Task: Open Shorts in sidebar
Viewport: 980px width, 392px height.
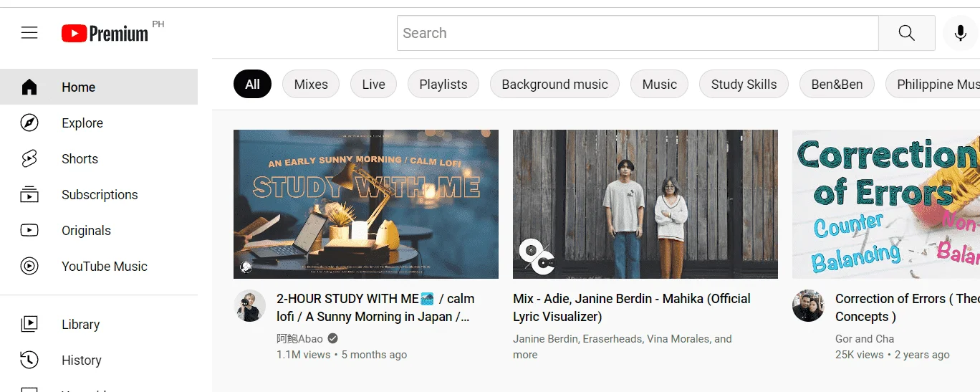Action: pyautogui.click(x=99, y=159)
